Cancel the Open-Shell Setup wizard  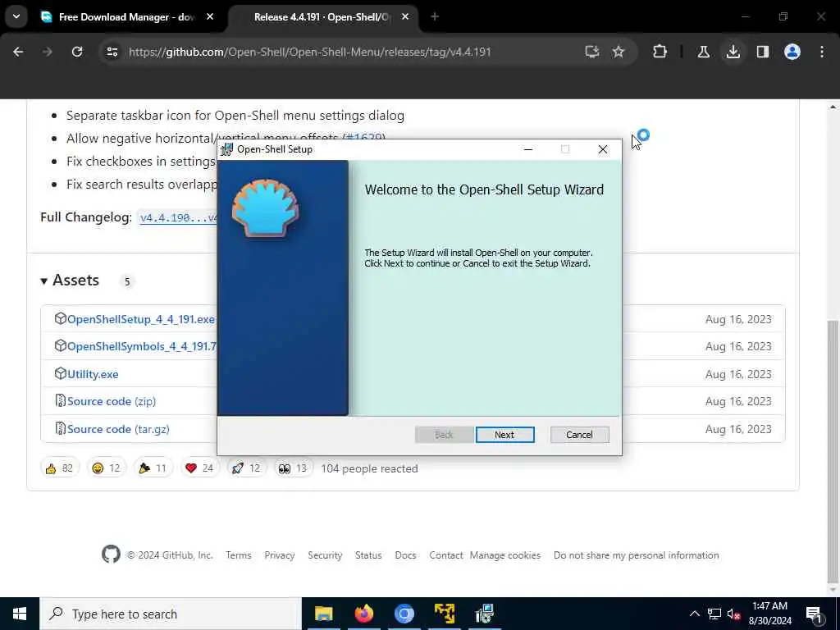(x=579, y=435)
